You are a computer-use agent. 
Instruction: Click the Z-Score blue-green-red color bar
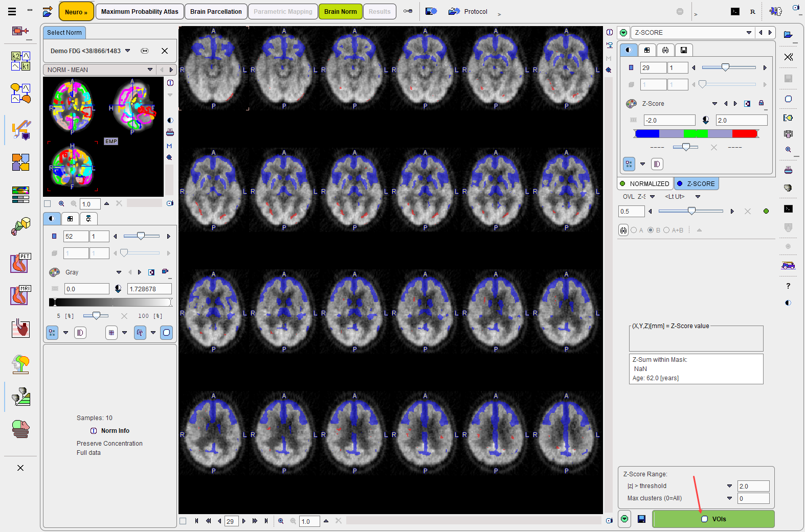tap(696, 133)
